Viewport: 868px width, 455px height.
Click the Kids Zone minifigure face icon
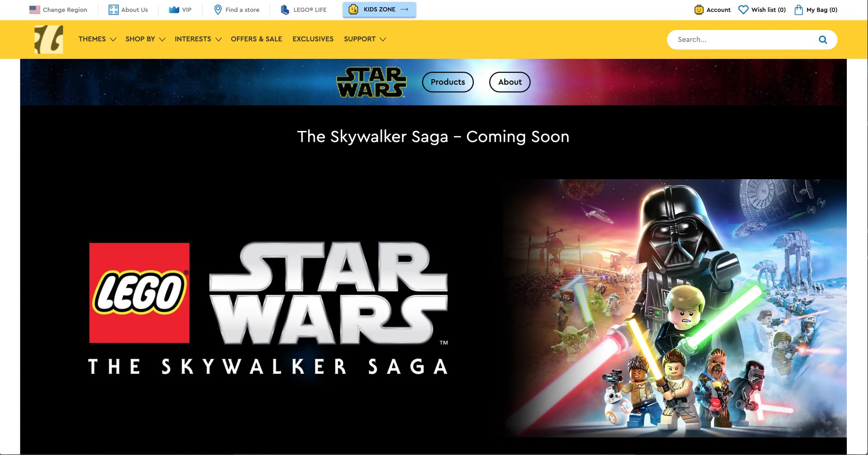coord(353,9)
